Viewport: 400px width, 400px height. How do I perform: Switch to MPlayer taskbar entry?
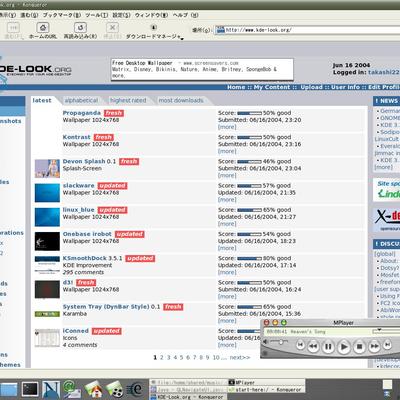click(266, 383)
